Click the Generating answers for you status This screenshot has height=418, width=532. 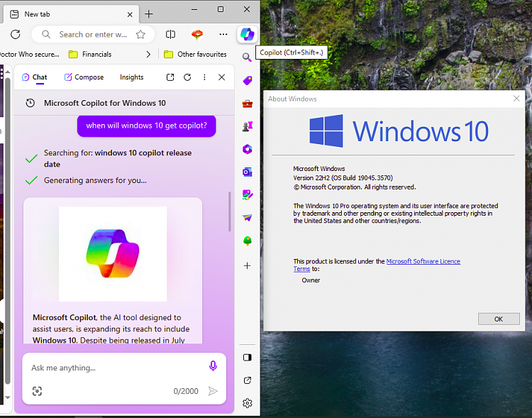coord(95,180)
